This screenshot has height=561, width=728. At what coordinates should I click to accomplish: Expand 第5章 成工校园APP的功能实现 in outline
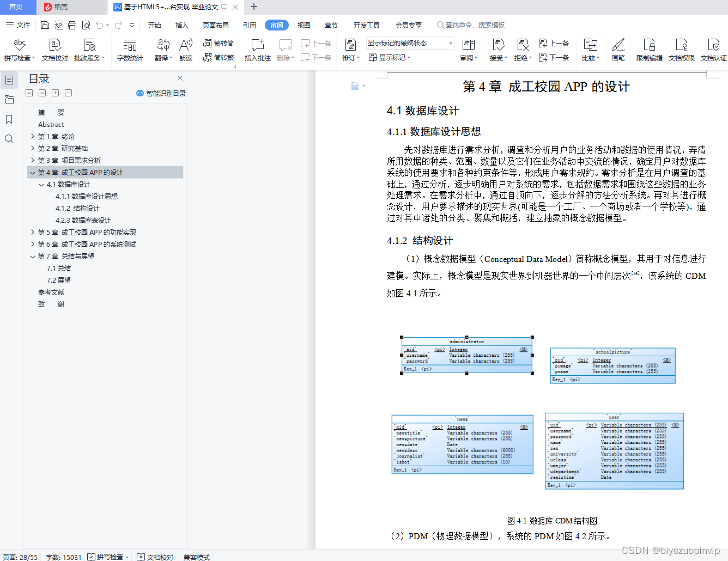pos(33,232)
